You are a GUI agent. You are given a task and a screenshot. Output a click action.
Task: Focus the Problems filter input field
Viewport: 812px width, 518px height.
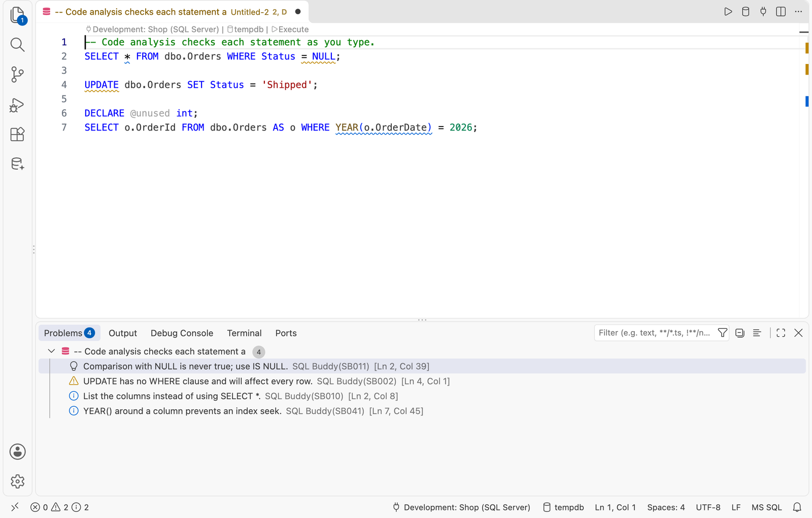pos(654,333)
